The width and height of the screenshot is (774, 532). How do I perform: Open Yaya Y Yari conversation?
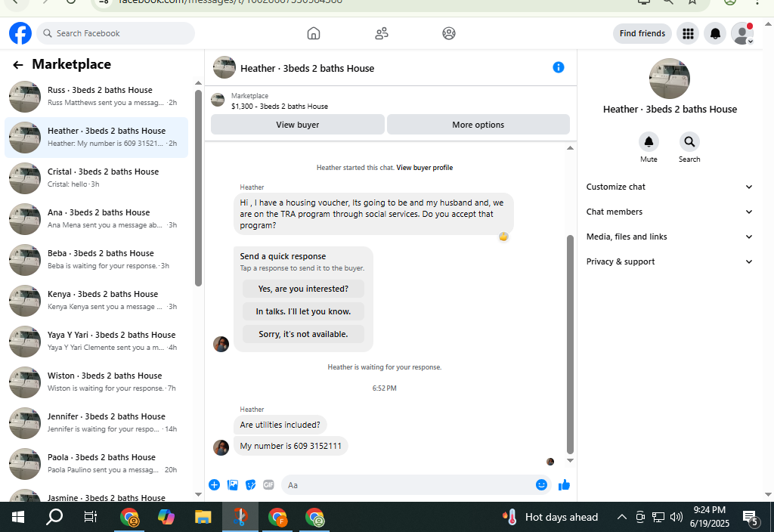[x=96, y=342]
